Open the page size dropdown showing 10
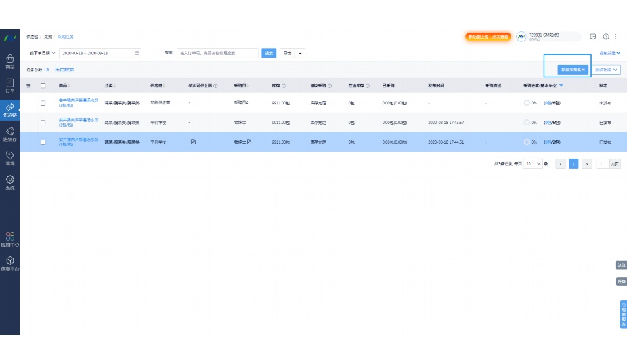This screenshot has height=364, width=627. coord(533,164)
